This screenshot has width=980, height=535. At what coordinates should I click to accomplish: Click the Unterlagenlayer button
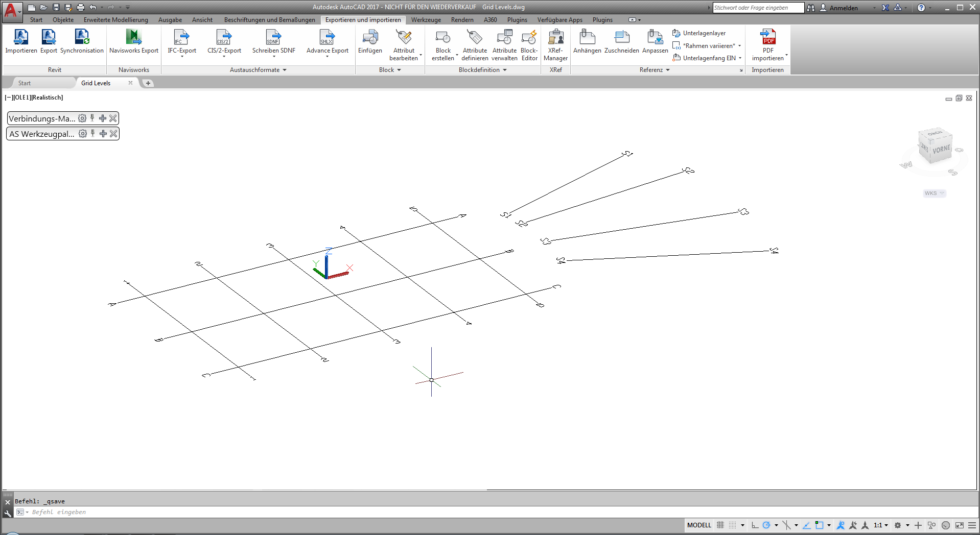(699, 33)
